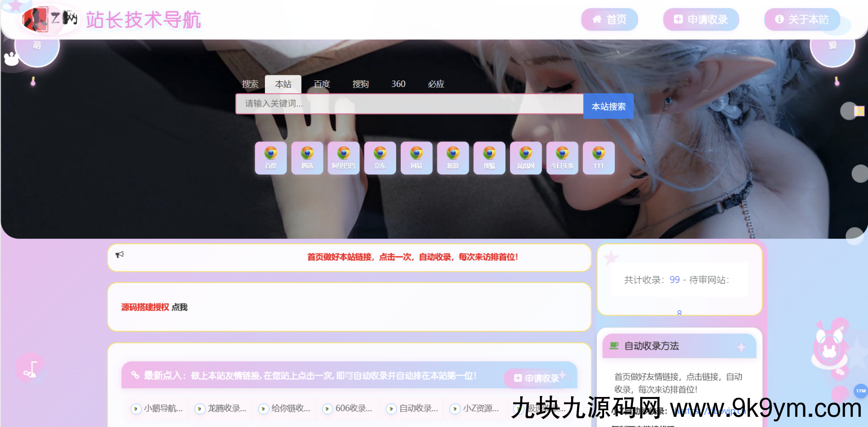Click the 本站搜索 button

pyautogui.click(x=609, y=106)
